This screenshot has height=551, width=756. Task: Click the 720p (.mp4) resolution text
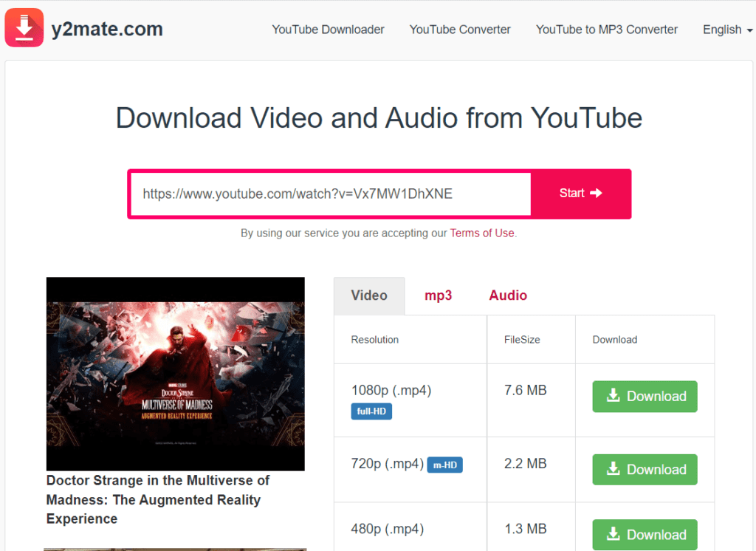[x=387, y=464]
